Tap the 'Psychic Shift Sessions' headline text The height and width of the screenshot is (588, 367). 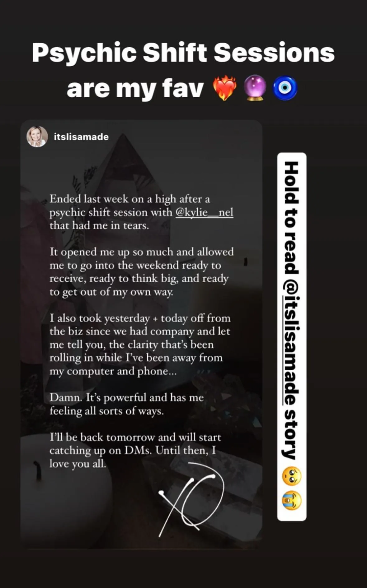click(183, 53)
